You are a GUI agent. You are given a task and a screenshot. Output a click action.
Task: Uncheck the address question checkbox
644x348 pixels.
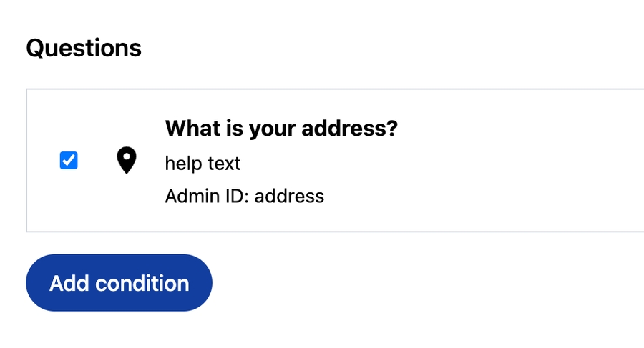[69, 161]
